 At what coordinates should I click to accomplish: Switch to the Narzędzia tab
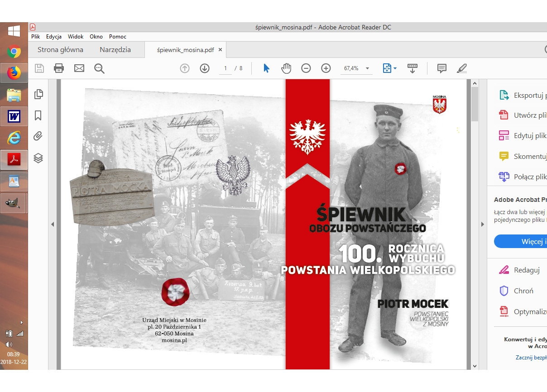click(x=115, y=50)
